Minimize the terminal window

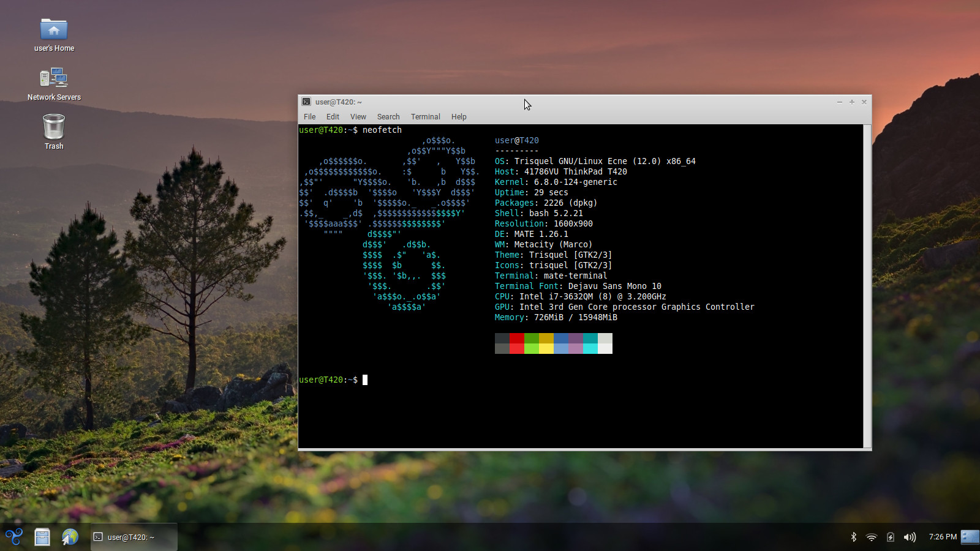click(x=840, y=102)
